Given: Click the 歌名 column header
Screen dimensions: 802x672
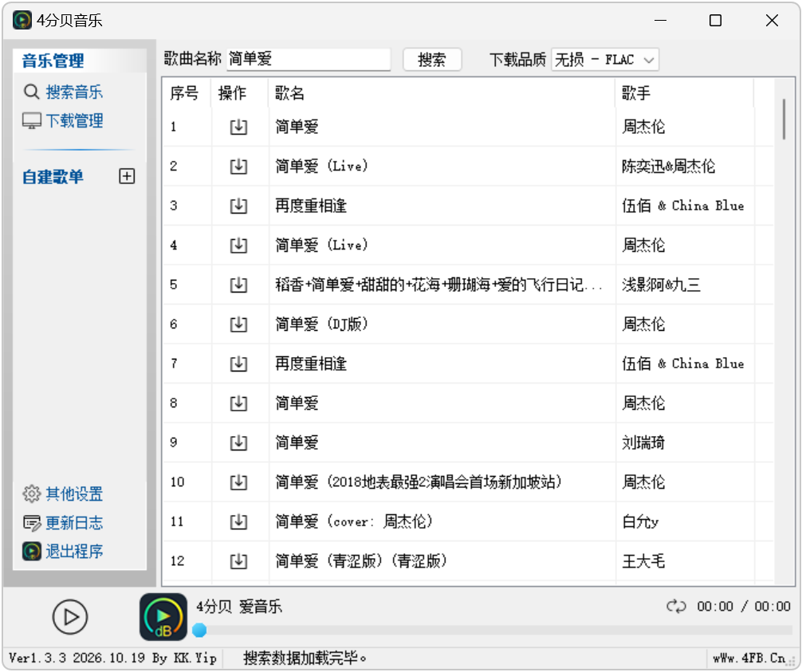Looking at the screenshot, I should (442, 93).
